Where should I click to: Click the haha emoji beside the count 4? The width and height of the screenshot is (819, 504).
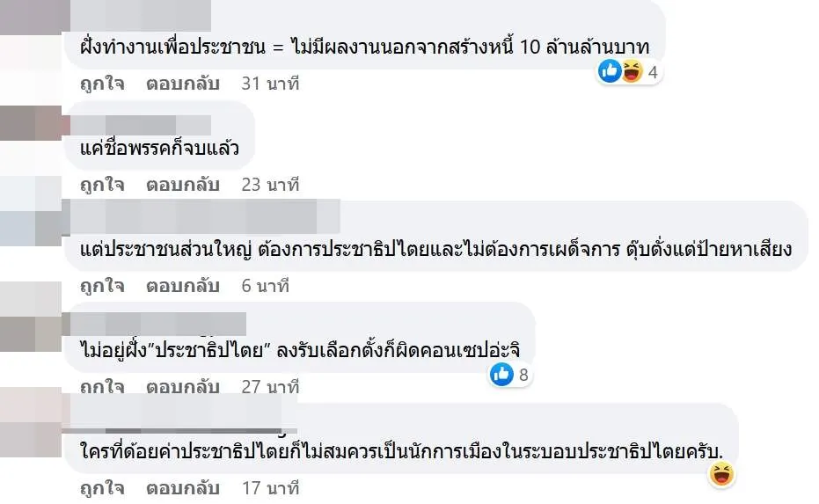point(632,71)
